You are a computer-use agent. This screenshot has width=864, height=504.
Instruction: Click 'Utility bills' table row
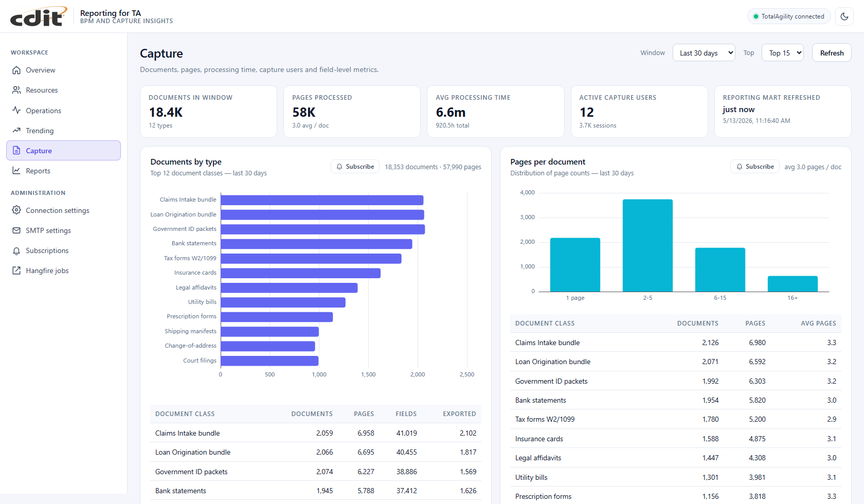tap(676, 477)
